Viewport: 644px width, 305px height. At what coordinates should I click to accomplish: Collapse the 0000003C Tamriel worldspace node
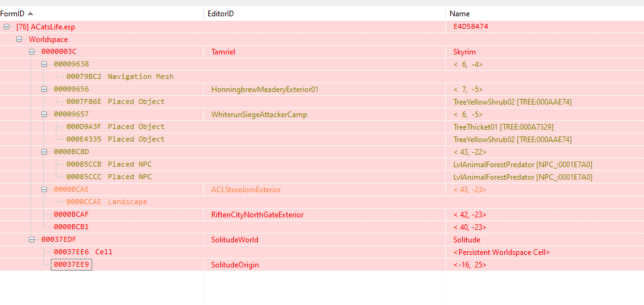tap(31, 51)
